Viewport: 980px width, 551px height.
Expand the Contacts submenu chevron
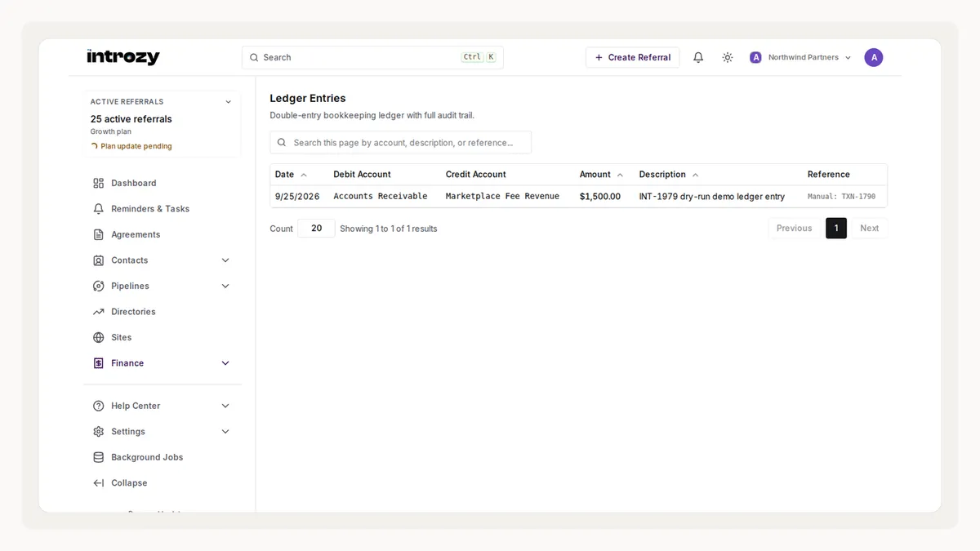click(x=225, y=260)
